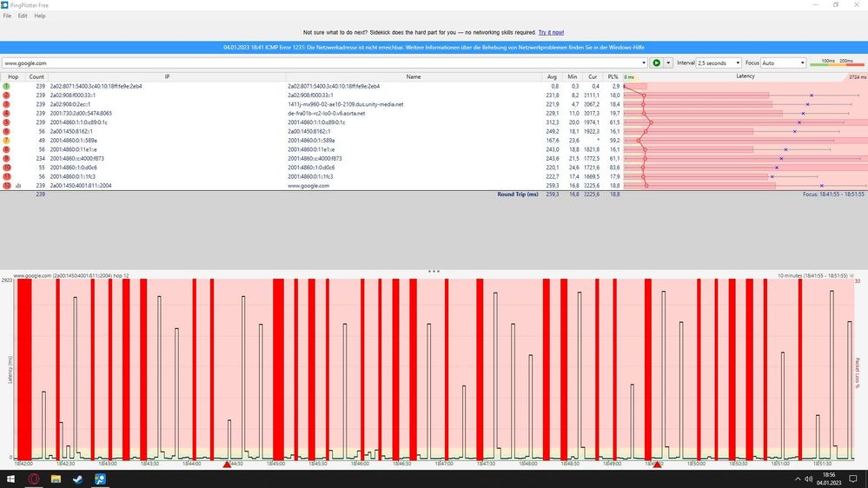The height and width of the screenshot is (488, 868).
Task: Select the green hop 1 icon
Action: click(7, 86)
